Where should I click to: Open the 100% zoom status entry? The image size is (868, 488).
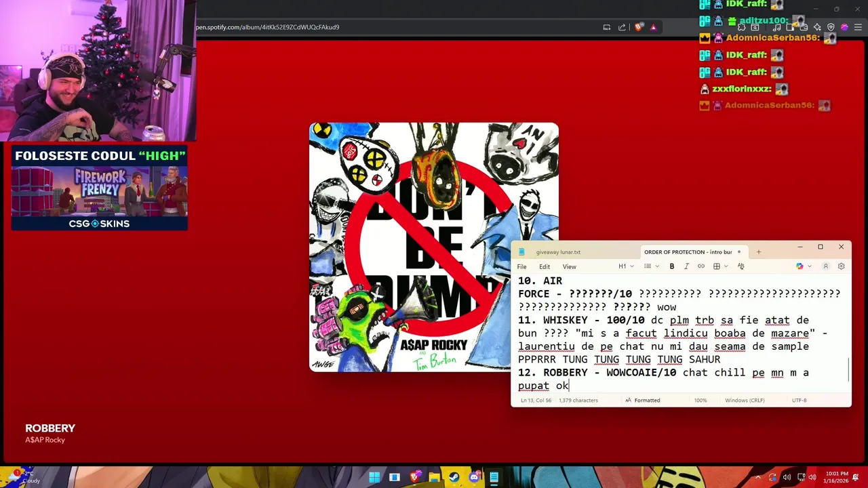pos(701,401)
